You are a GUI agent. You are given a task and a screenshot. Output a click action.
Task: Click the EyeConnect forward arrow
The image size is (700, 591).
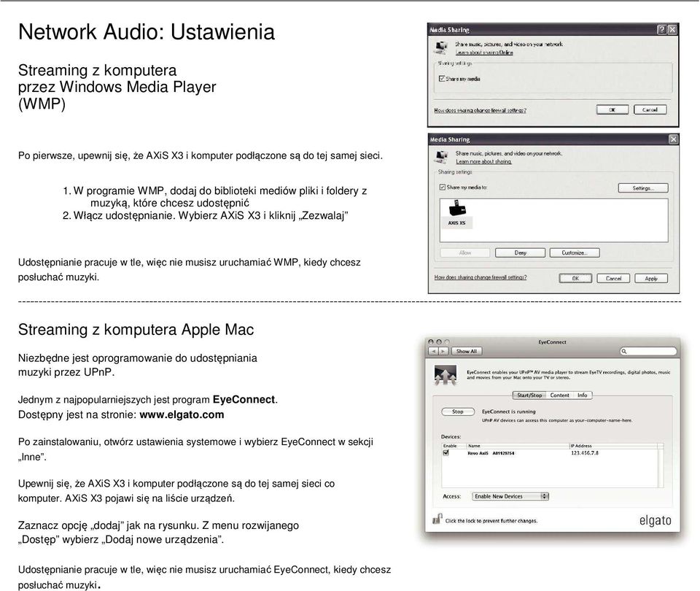(443, 351)
